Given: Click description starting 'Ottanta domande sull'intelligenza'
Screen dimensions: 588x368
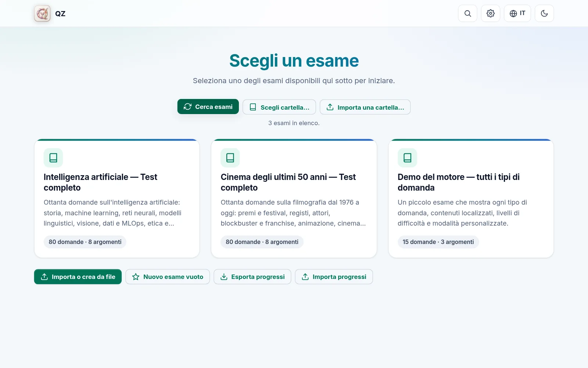Looking at the screenshot, I should pos(112,213).
